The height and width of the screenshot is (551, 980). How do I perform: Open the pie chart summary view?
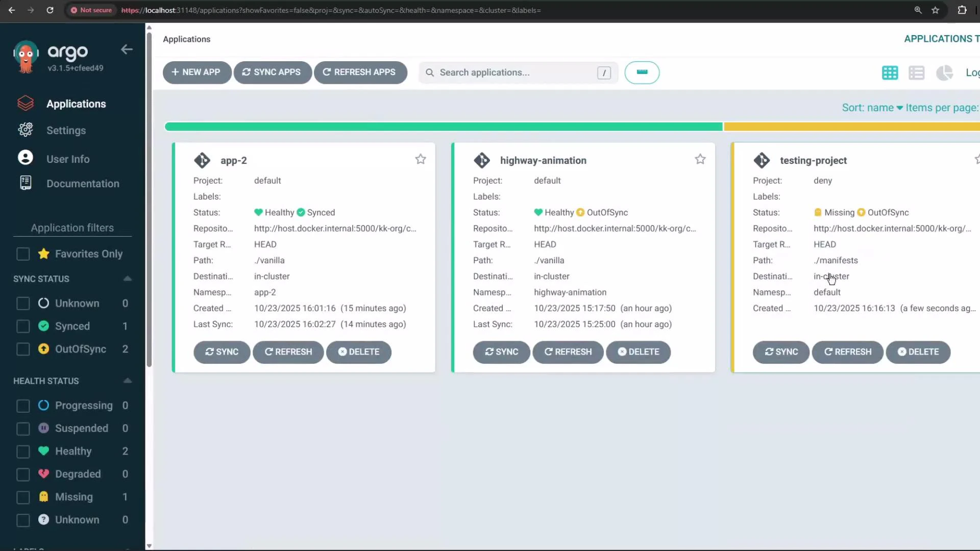[x=945, y=72]
